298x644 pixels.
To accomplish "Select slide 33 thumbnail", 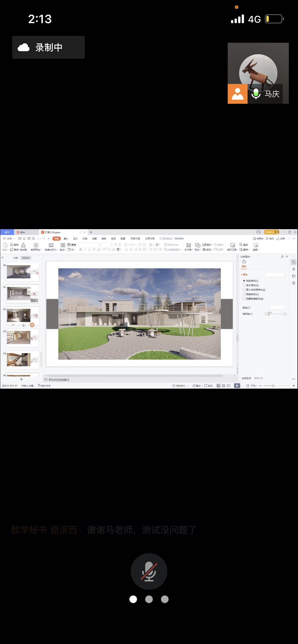I will pos(23,338).
